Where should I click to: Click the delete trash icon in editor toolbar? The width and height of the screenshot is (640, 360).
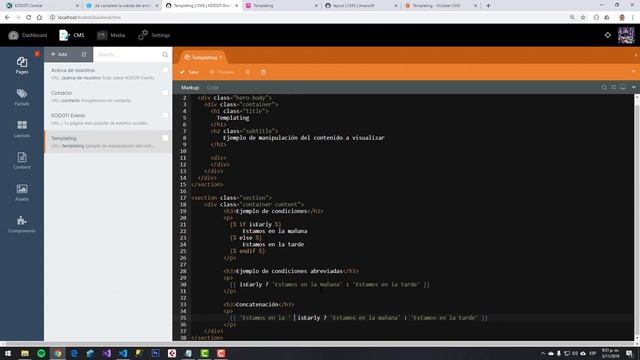pos(247,72)
